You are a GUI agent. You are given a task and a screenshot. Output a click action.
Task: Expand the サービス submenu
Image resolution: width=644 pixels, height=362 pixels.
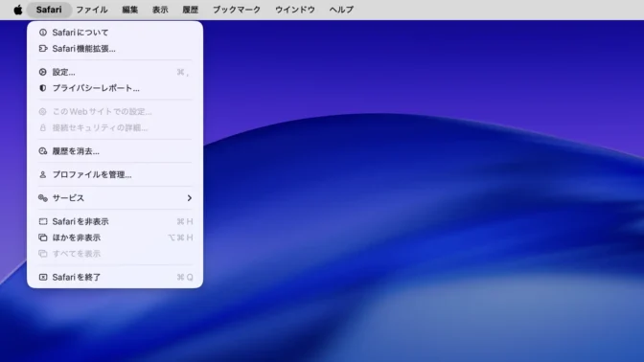point(115,198)
